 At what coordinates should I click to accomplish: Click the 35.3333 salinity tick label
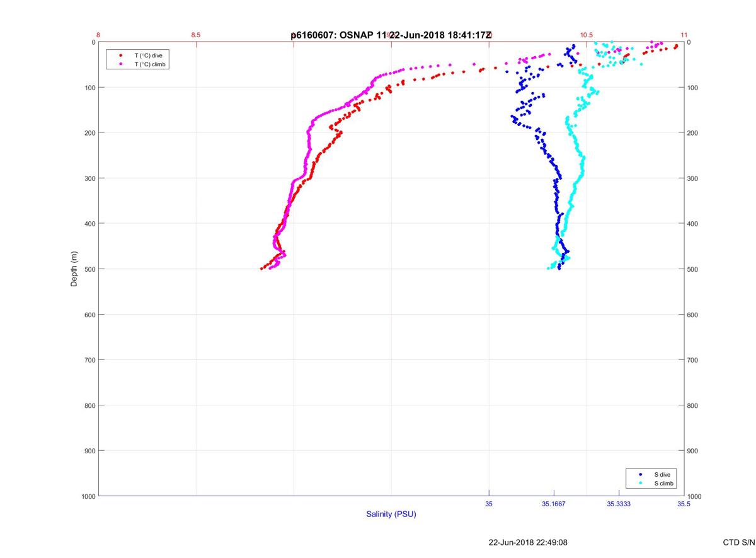(619, 504)
